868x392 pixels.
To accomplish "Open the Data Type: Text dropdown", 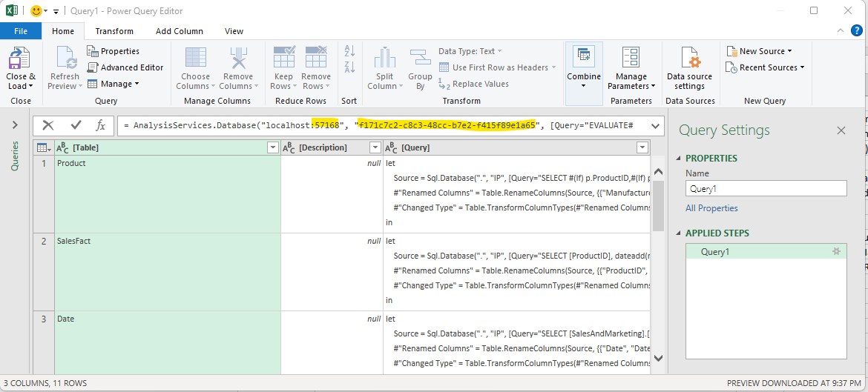I will [470, 51].
